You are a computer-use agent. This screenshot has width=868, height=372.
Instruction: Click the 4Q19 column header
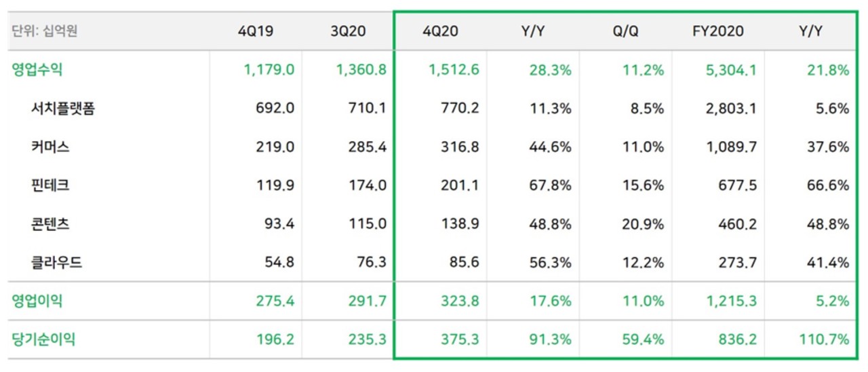click(x=256, y=31)
